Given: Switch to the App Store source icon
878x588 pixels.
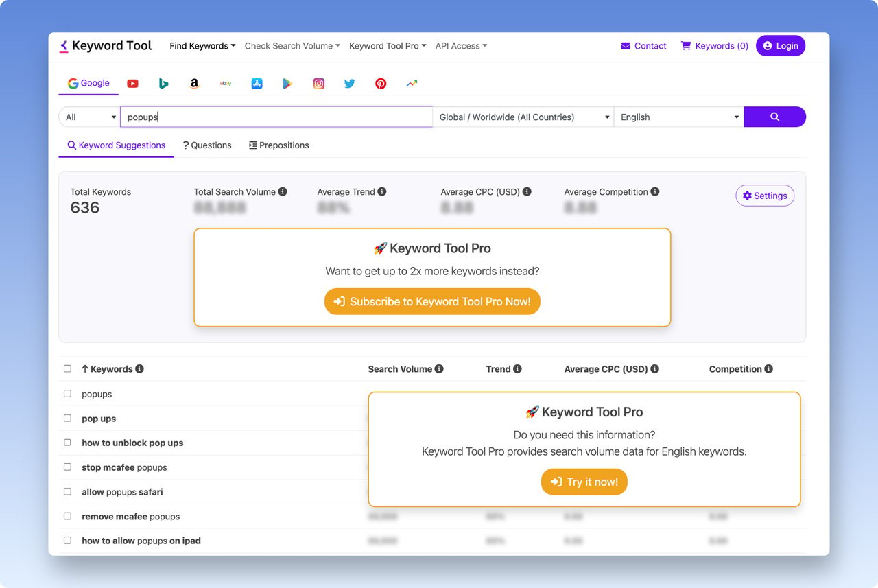Looking at the screenshot, I should click(257, 84).
